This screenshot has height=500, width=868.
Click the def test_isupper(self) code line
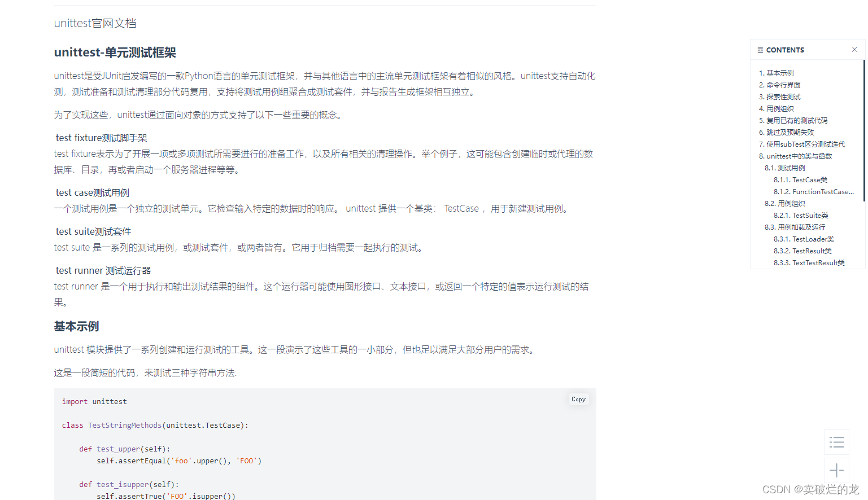tap(129, 484)
